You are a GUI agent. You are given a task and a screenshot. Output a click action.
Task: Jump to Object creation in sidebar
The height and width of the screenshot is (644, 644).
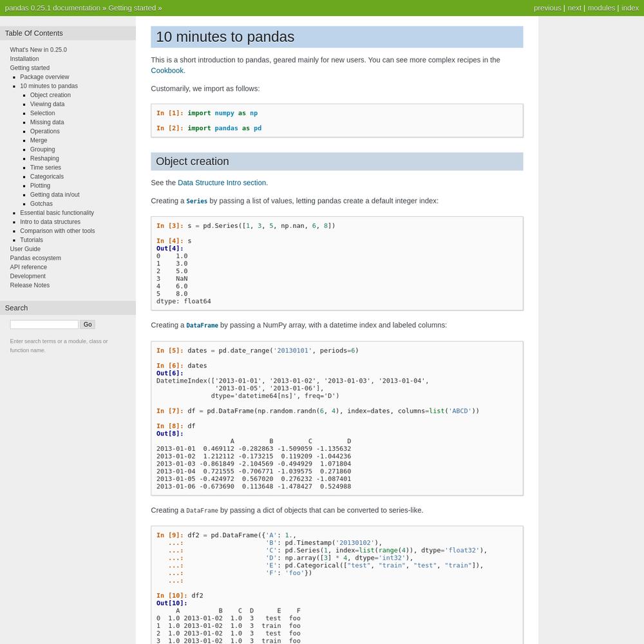50,95
